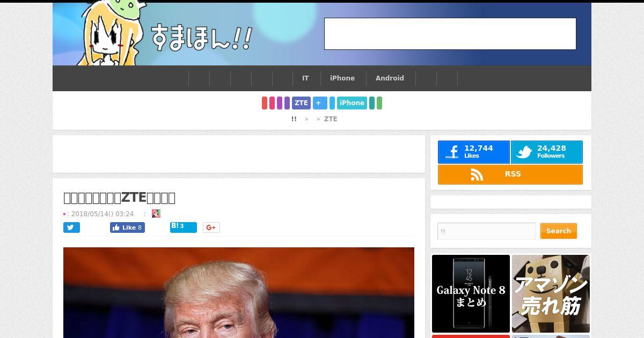Select the purple ZTE tag
This screenshot has height=338, width=644.
tap(301, 103)
